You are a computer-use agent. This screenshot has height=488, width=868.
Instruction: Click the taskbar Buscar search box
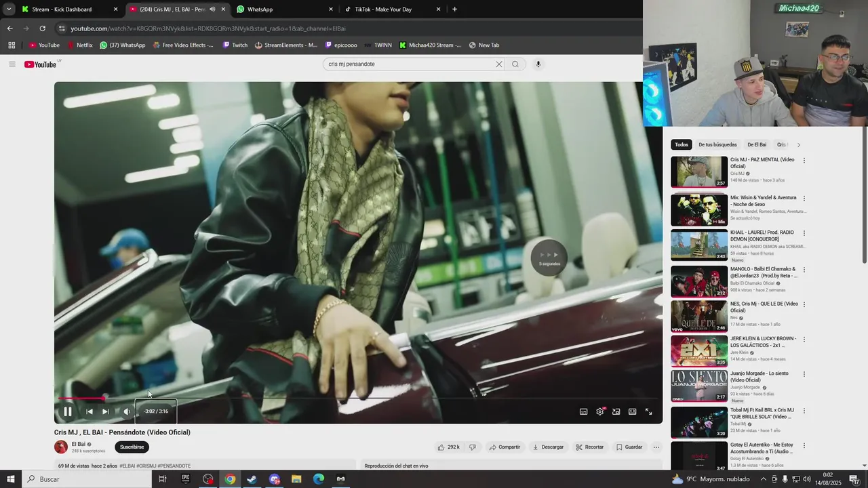[x=86, y=479]
